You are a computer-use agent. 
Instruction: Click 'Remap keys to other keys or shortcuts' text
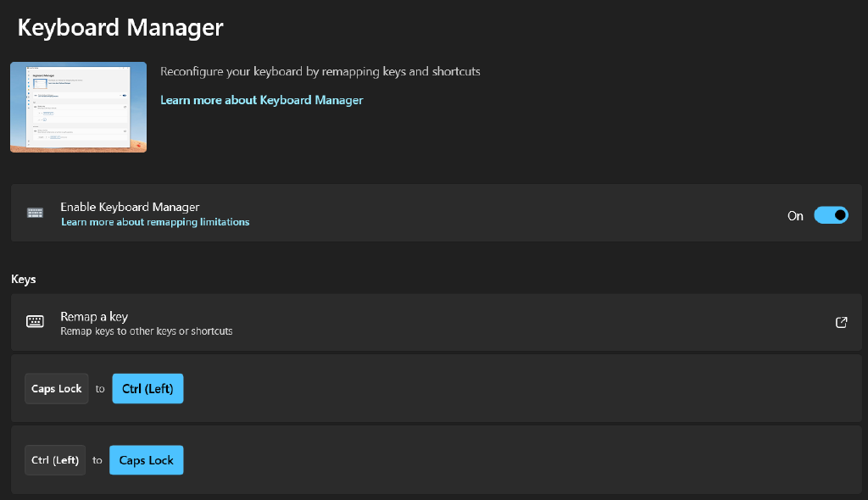[146, 331]
